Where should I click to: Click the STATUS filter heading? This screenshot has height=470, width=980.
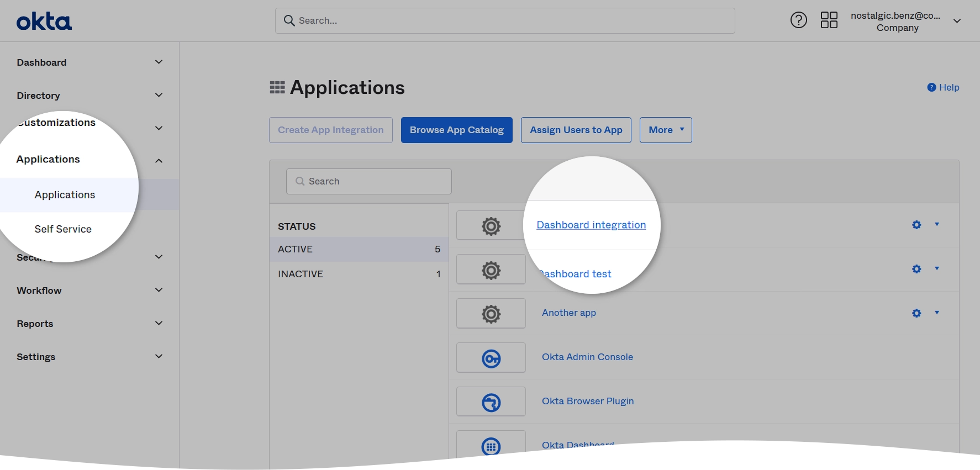click(297, 226)
